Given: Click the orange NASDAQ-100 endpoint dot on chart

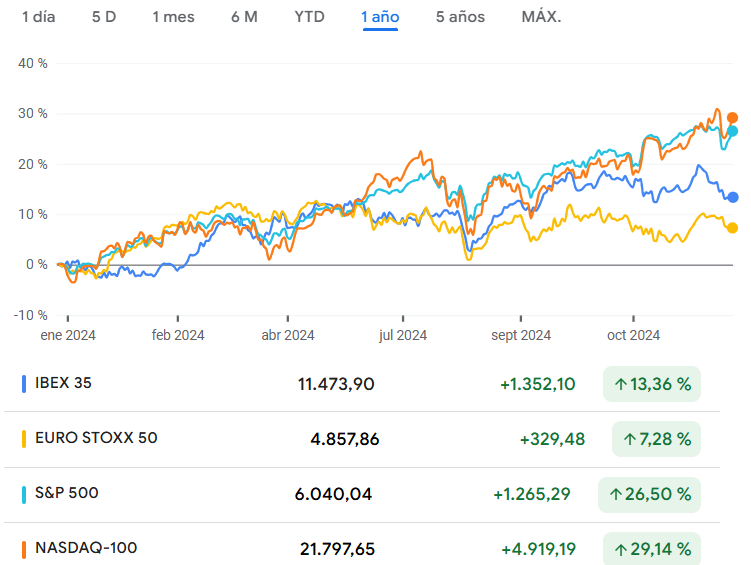Looking at the screenshot, I should point(732,118).
